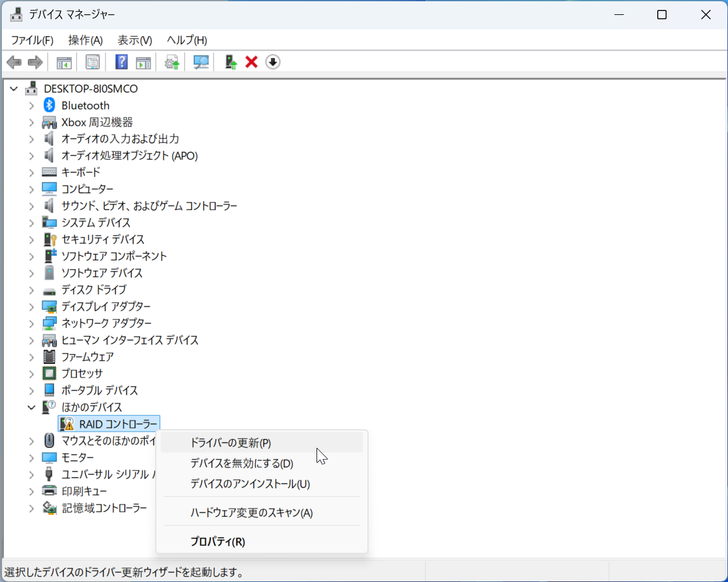
Task: Maximize the Device Manager window
Action: coord(662,15)
